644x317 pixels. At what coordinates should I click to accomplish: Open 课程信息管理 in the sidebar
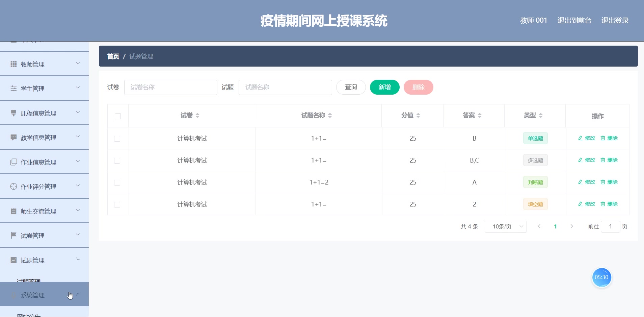coord(44,113)
